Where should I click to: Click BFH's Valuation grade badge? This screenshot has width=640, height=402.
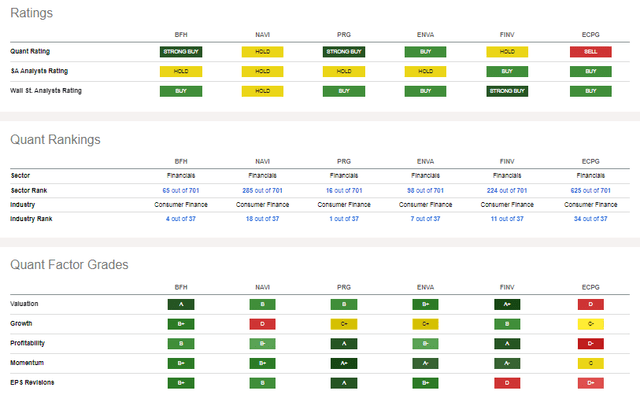181,304
